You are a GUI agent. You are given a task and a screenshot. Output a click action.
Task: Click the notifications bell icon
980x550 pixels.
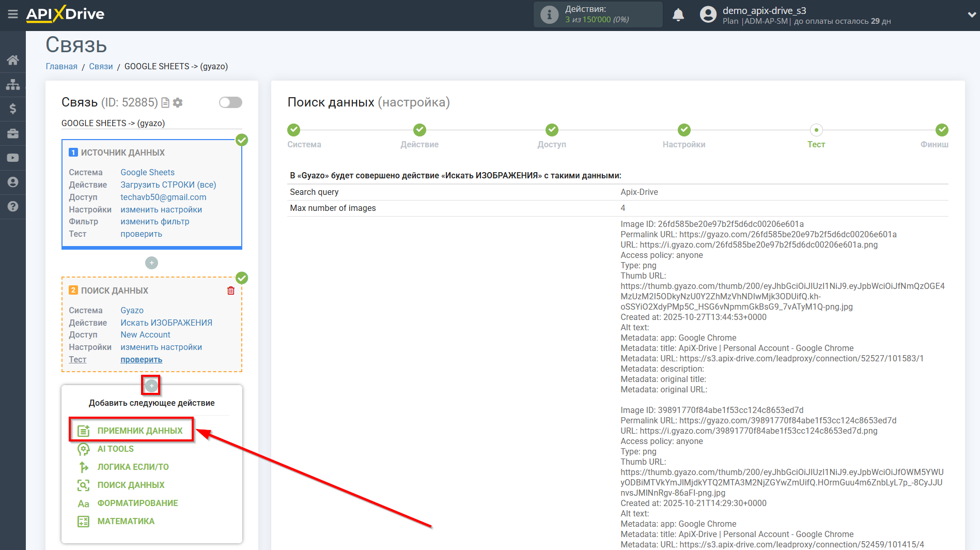pyautogui.click(x=678, y=15)
